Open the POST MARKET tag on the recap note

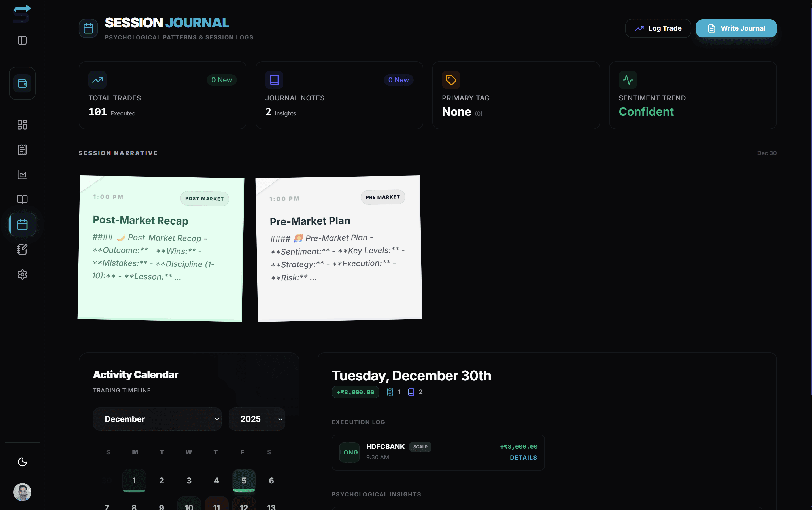pos(204,199)
